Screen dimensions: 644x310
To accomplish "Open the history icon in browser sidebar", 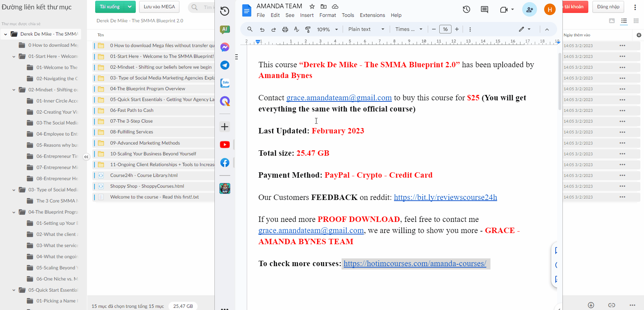I will [x=224, y=11].
